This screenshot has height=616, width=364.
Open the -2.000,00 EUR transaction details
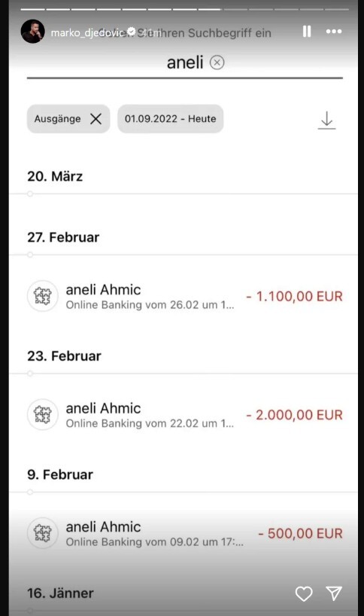(184, 415)
